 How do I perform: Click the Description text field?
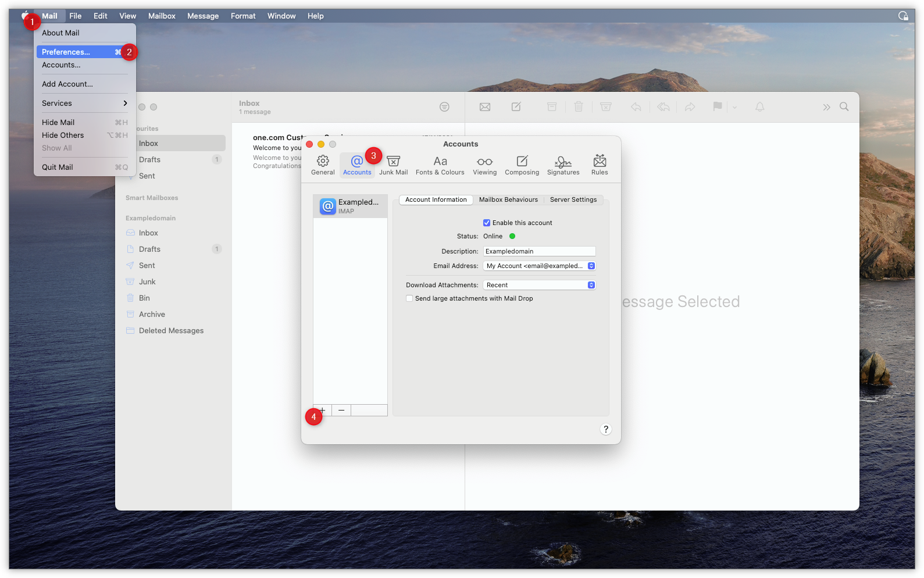coord(539,251)
